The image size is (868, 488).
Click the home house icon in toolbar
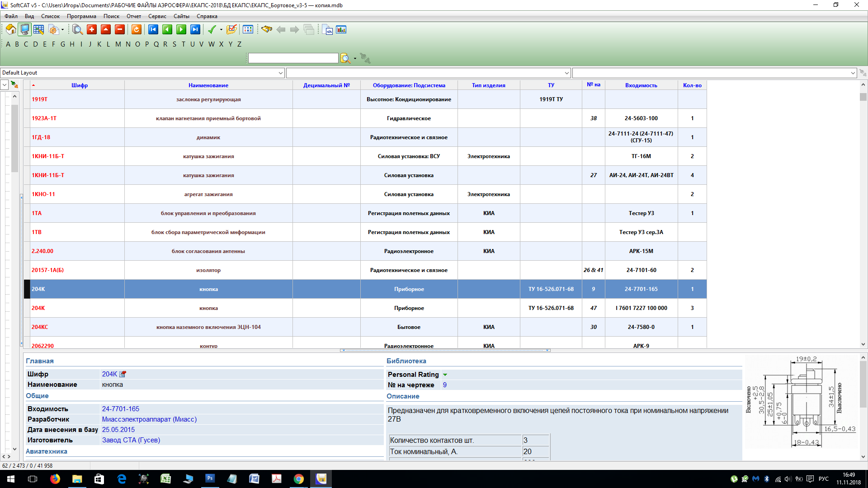point(11,29)
